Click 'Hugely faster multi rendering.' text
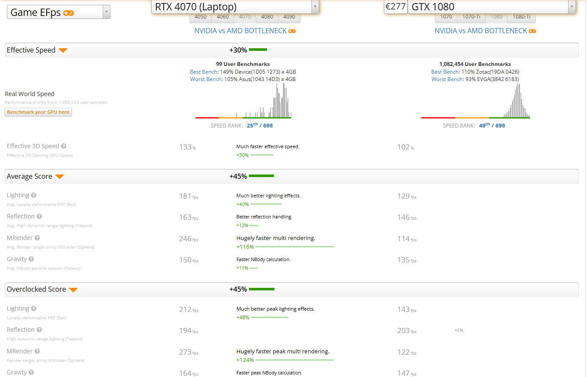 276,238
